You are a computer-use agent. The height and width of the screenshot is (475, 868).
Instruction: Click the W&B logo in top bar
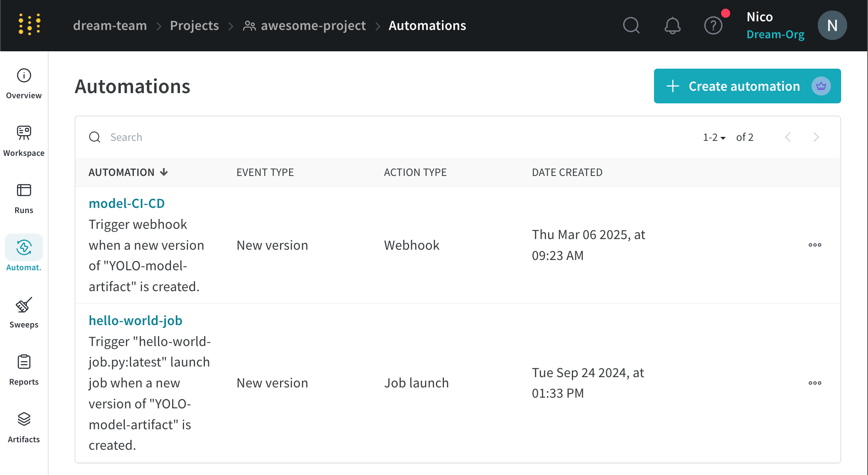click(x=28, y=25)
